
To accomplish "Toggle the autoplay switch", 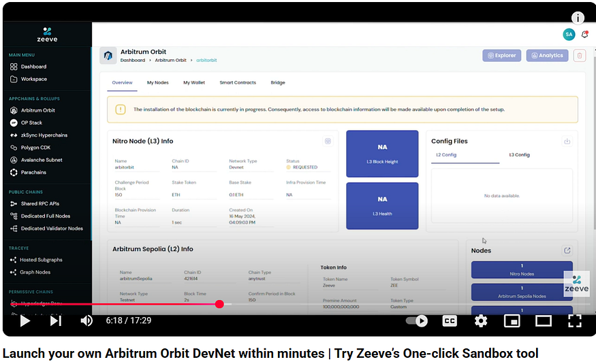I will [417, 321].
